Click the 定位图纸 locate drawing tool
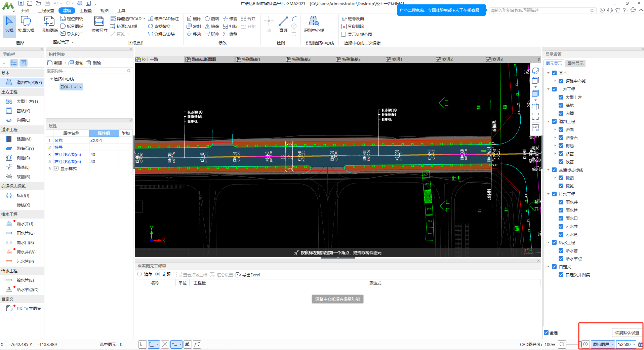The width and height of the screenshot is (644, 350). coord(72,18)
